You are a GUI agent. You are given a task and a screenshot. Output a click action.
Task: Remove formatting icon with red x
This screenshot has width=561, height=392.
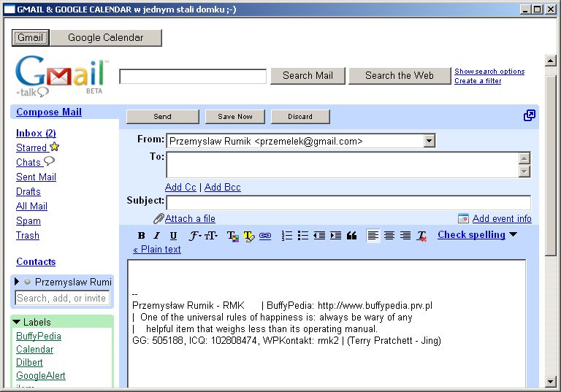(421, 236)
